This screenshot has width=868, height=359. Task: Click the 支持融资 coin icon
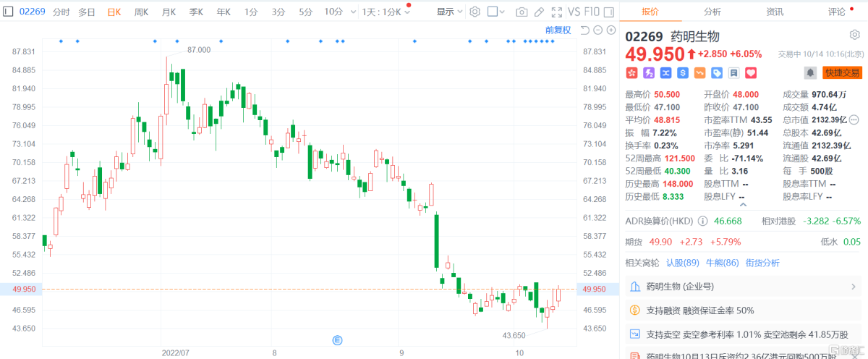pyautogui.click(x=634, y=310)
